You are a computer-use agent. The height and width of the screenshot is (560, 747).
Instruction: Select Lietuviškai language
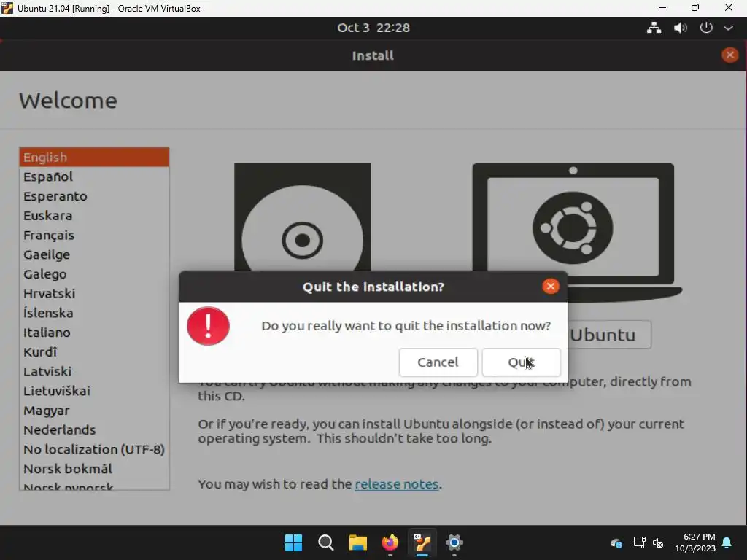coord(94,391)
